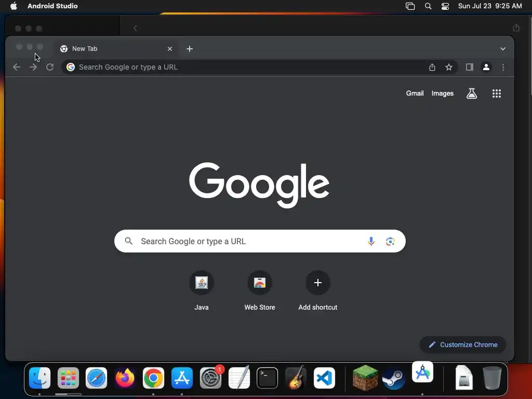Launch Safari from the dock

point(96,378)
